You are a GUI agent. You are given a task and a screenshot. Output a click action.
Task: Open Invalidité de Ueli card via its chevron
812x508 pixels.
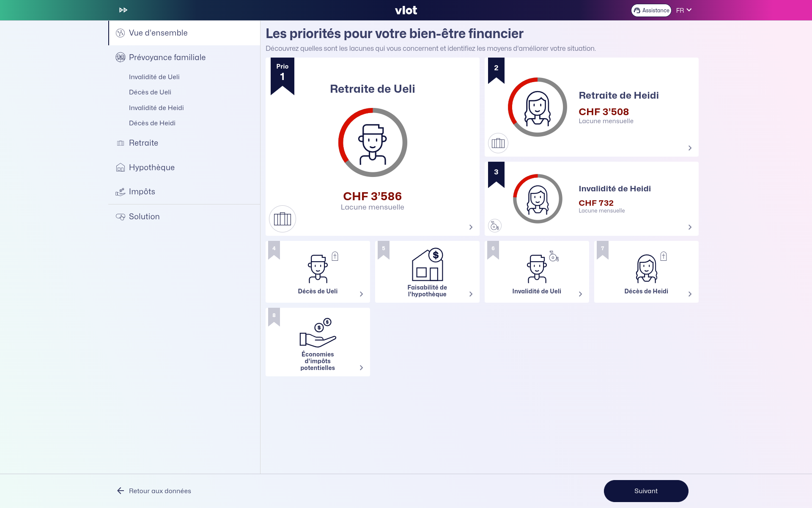580,294
